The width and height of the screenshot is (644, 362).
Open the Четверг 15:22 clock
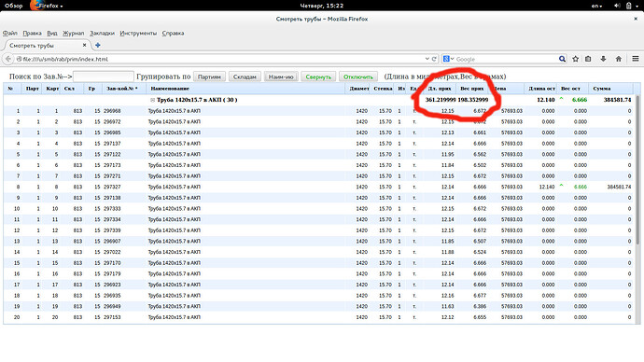click(x=322, y=6)
